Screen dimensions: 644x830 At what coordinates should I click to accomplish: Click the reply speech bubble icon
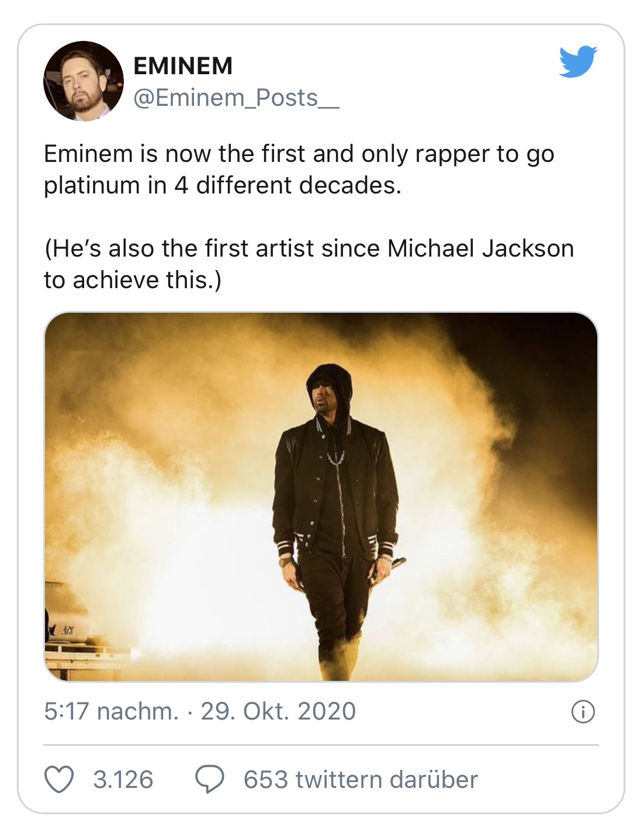209,780
